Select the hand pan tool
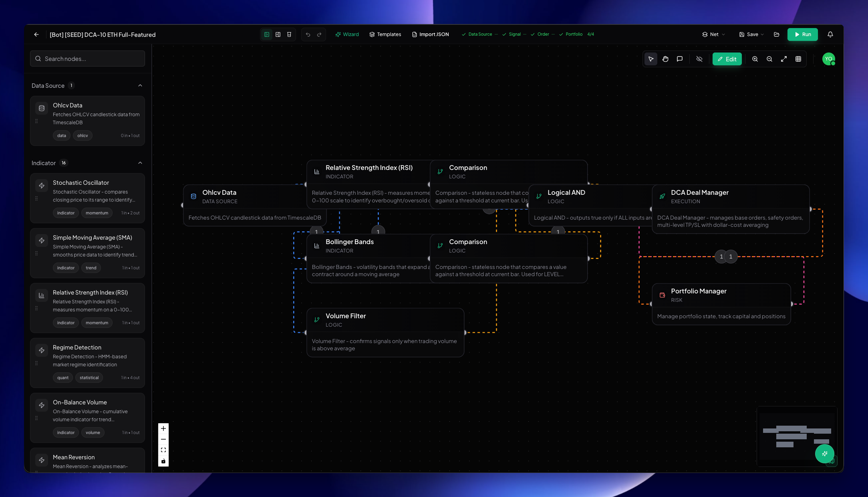This screenshot has height=497, width=868. (x=665, y=59)
